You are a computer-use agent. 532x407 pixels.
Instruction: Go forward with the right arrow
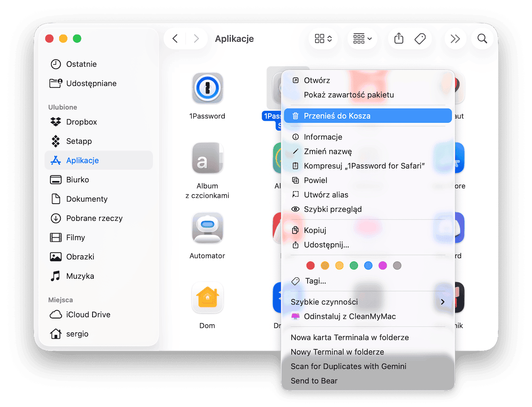(196, 39)
